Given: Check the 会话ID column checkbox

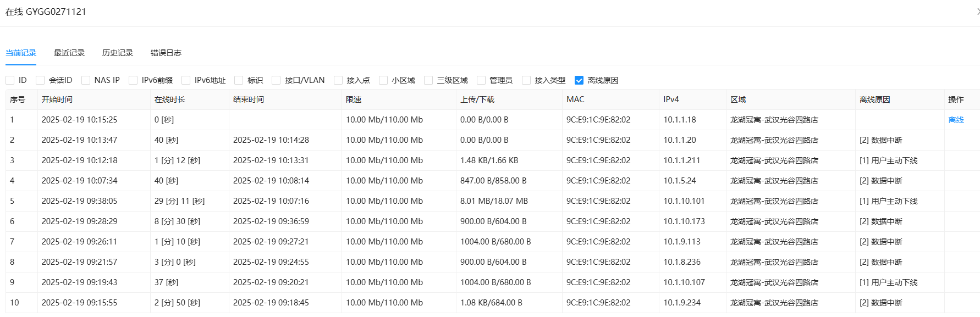Looking at the screenshot, I should (x=40, y=80).
